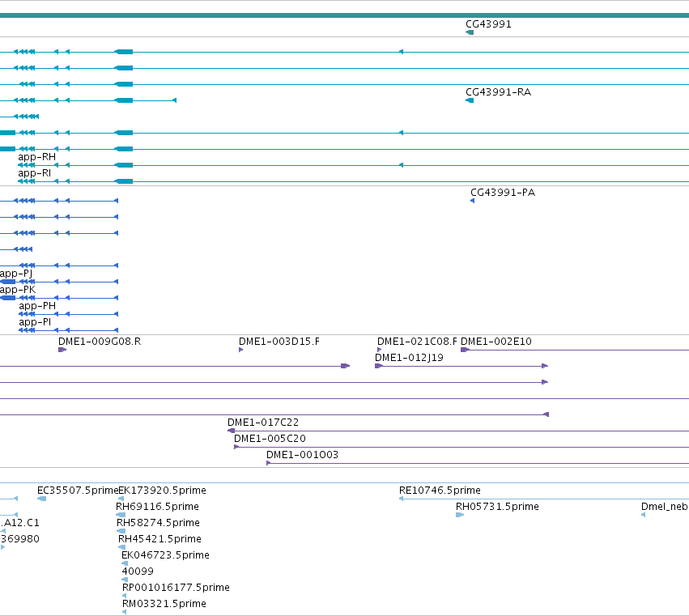
Task: Click the app-PJ protein label
Action: [16, 274]
